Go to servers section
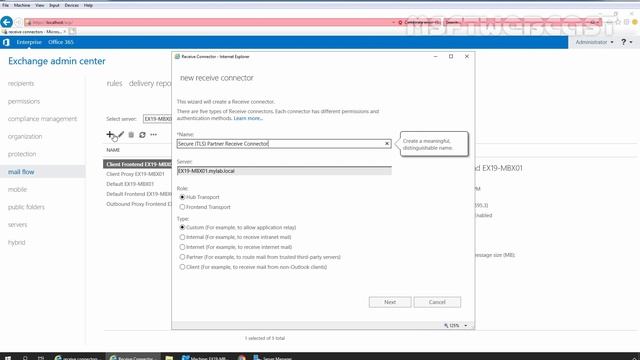 tap(18, 224)
